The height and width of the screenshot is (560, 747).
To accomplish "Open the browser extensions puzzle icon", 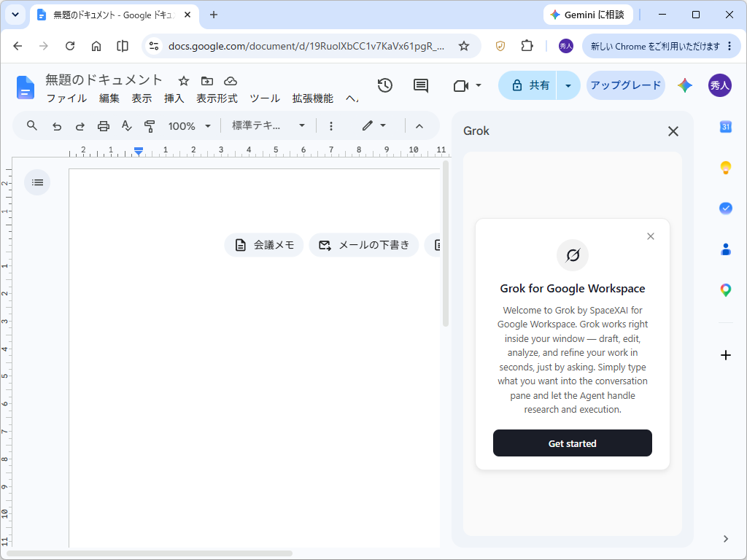I will 527,46.
